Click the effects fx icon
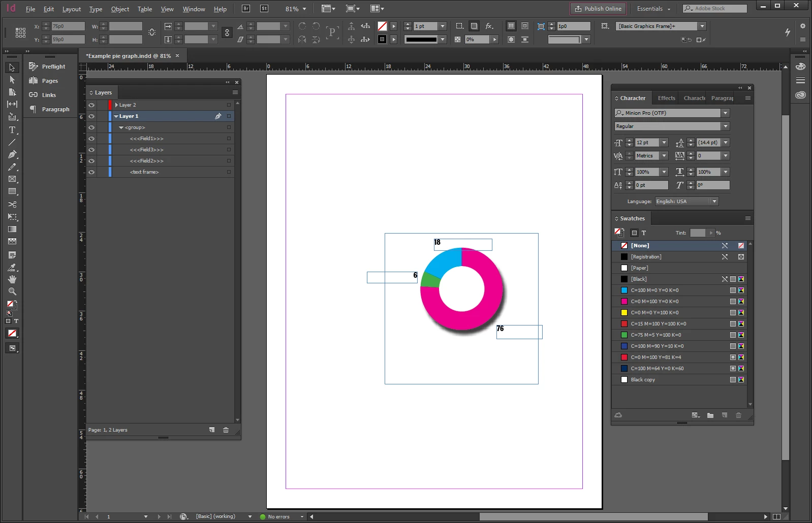The image size is (812, 523). coord(489,26)
